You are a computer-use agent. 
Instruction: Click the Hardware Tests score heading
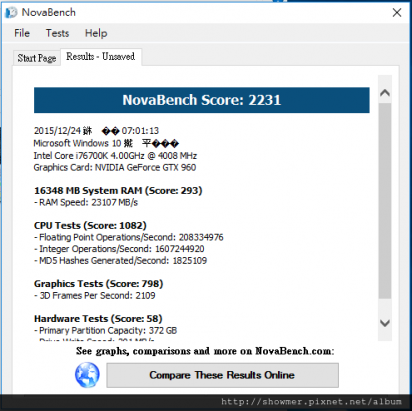[98, 319]
